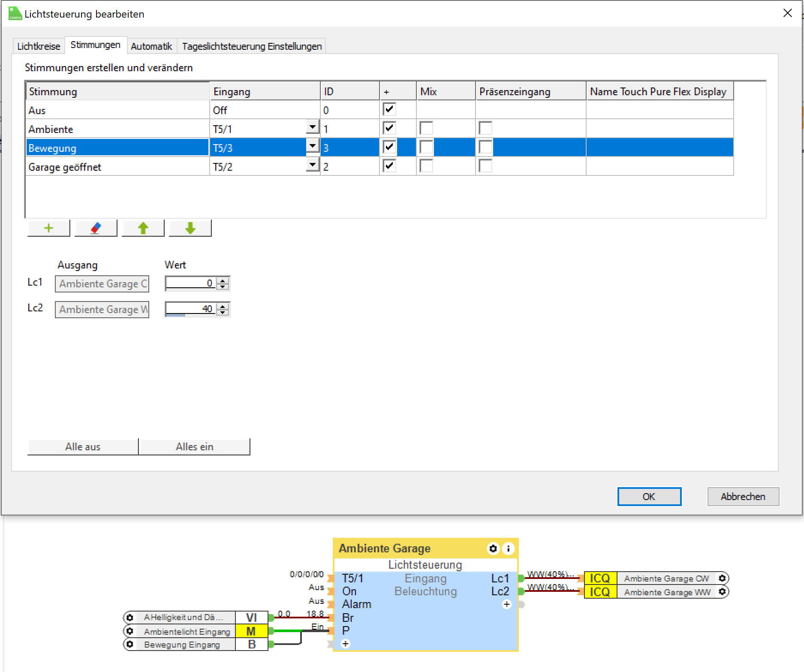Toggle Präsenzeingang checkbox for Garage geöffnet
The width and height of the screenshot is (804, 672).
click(485, 166)
